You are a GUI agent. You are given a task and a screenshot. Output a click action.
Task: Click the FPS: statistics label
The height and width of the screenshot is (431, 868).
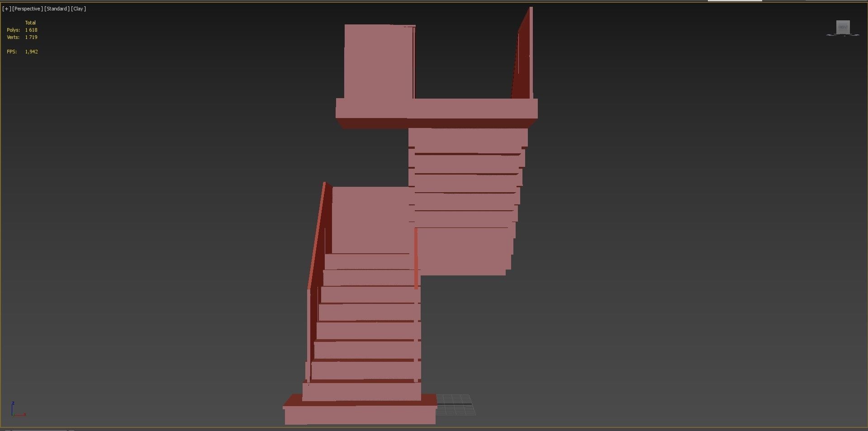tap(12, 52)
